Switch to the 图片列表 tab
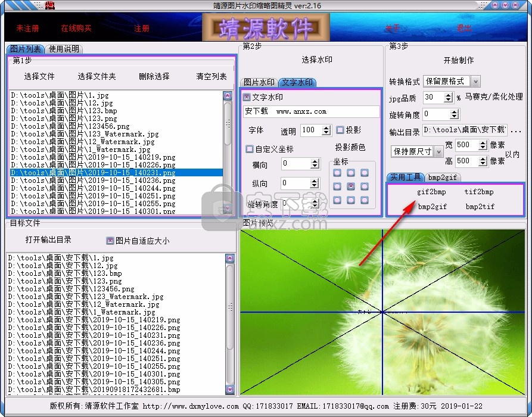Screen dimensions: 532x417 [26, 49]
